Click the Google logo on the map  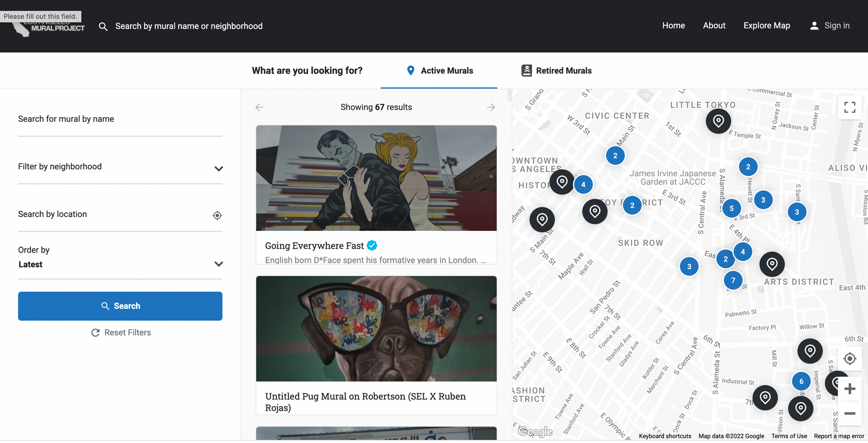pos(536,432)
